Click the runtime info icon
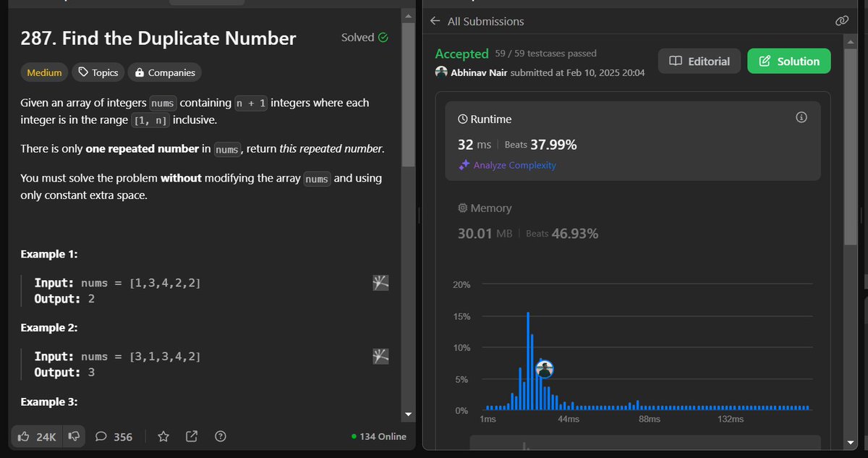The width and height of the screenshot is (868, 458). click(801, 117)
